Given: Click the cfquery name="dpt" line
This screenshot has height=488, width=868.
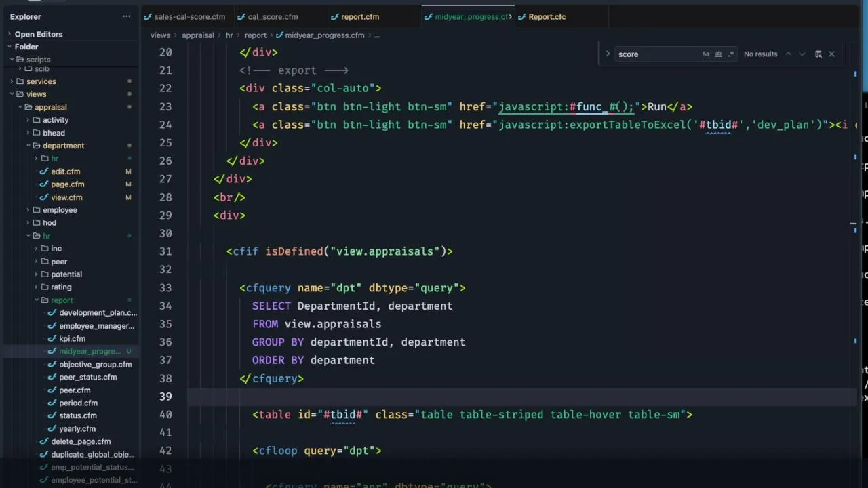Looking at the screenshot, I should click(353, 288).
